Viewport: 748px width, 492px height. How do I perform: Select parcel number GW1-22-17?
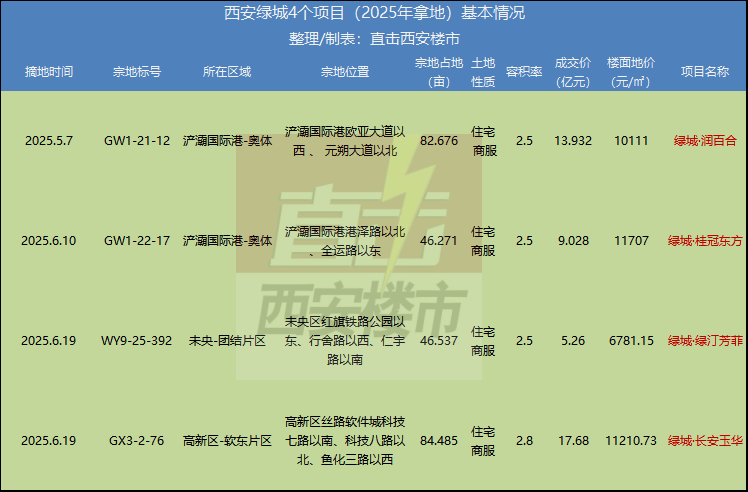click(137, 241)
